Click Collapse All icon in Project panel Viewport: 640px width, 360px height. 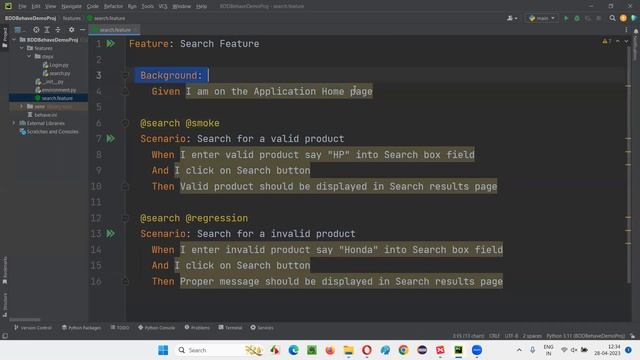point(58,30)
